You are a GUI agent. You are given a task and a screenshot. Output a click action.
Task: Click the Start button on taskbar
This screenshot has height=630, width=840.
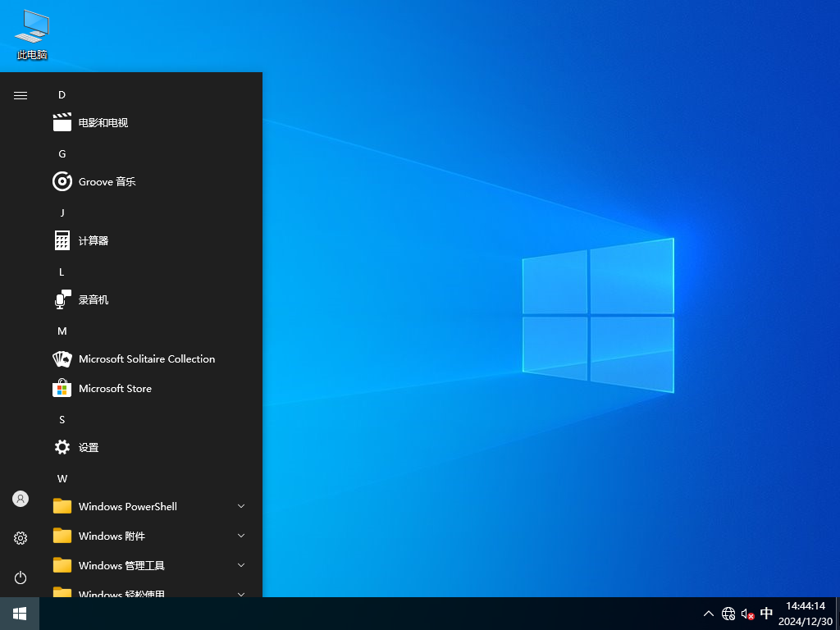click(18, 613)
